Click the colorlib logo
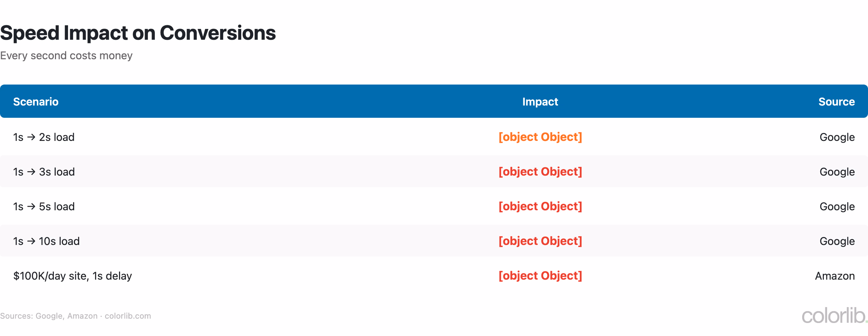The height and width of the screenshot is (336, 868). click(834, 316)
